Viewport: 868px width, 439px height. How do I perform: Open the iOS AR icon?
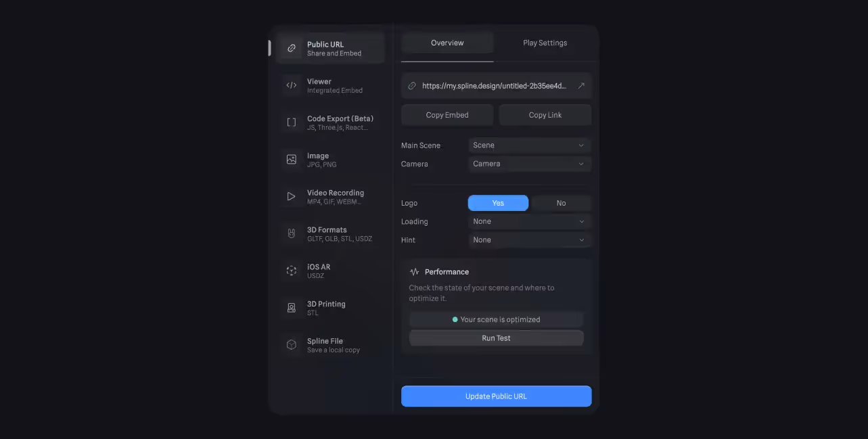pos(292,271)
